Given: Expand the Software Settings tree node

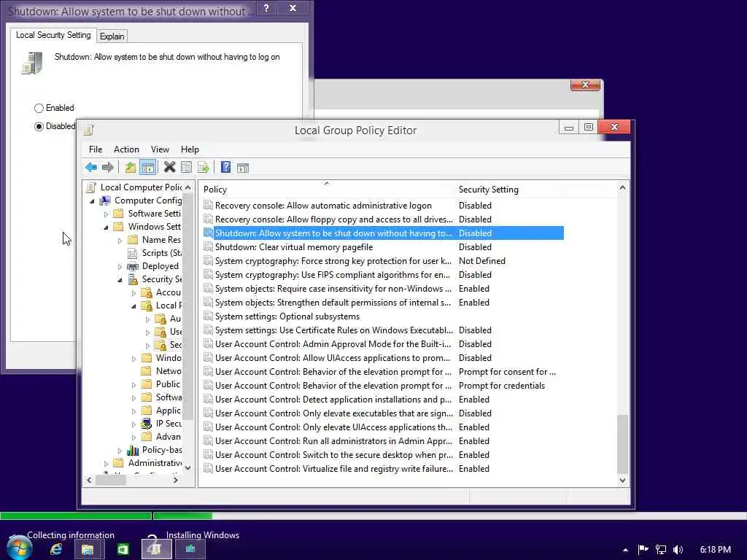Looking at the screenshot, I should 107,214.
